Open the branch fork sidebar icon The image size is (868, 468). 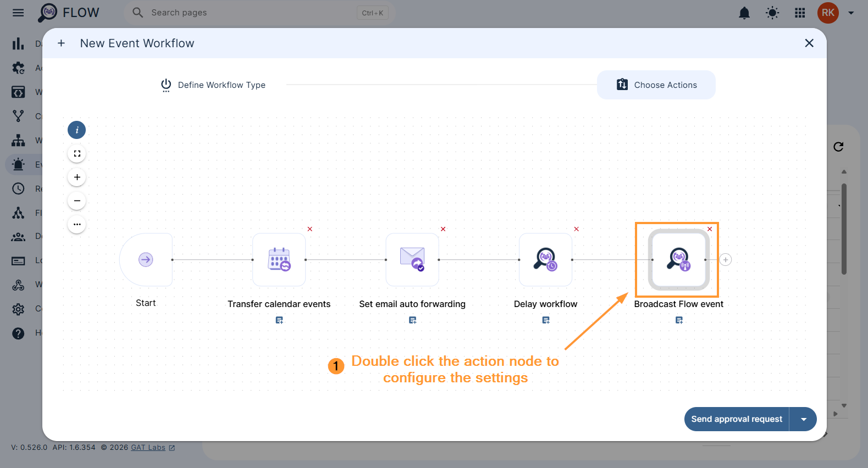click(18, 116)
